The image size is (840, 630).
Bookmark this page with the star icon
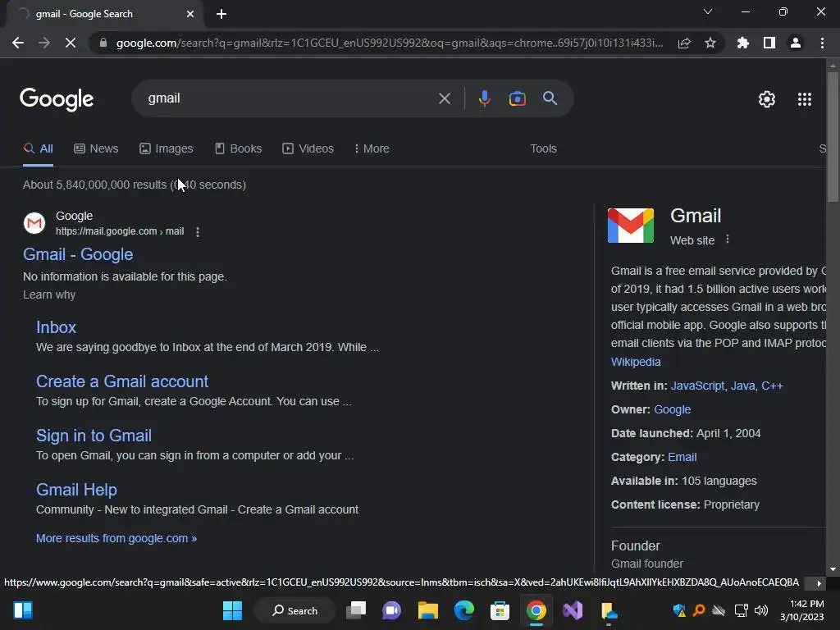710,43
